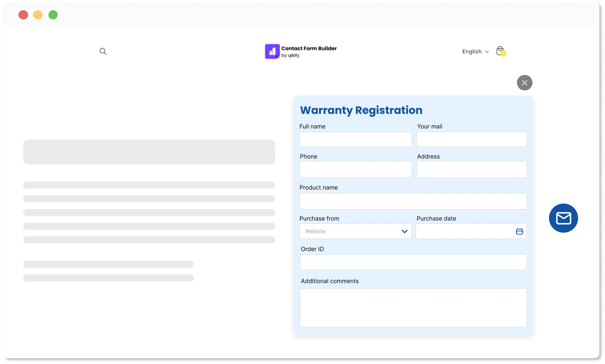This screenshot has width=605, height=364.
Task: Click the Order ID text field
Action: pos(413,262)
